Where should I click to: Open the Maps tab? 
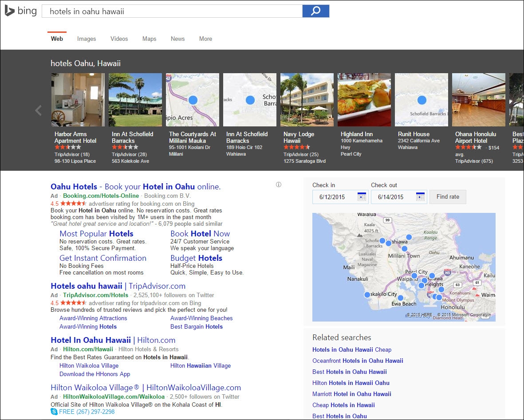pyautogui.click(x=150, y=39)
